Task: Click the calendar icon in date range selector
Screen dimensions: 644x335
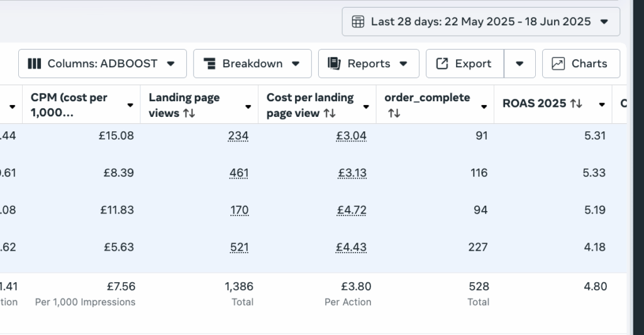Action: 358,22
